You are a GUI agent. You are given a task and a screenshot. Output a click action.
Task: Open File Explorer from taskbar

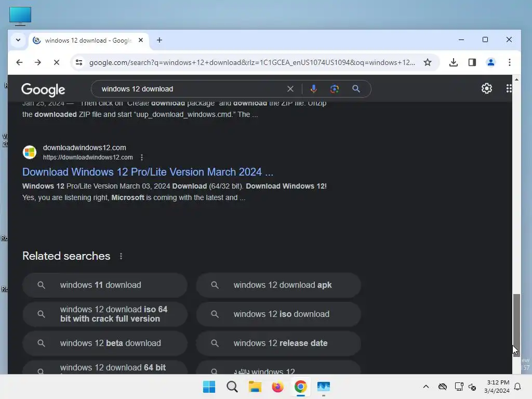coord(255,387)
